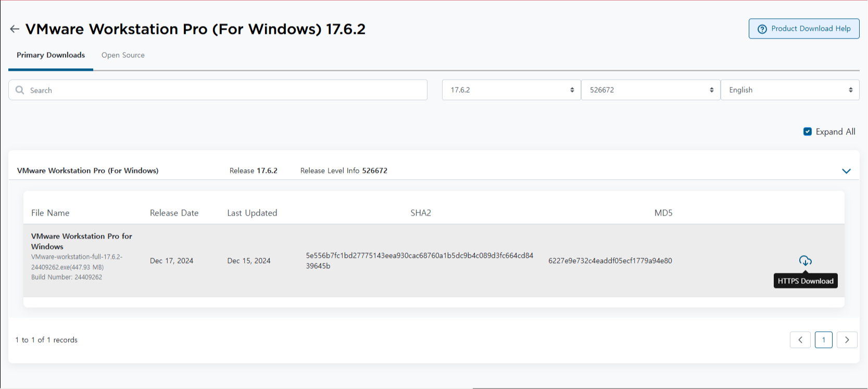Click the MD5 column header
Screen dimensions: 868x389
click(x=663, y=213)
